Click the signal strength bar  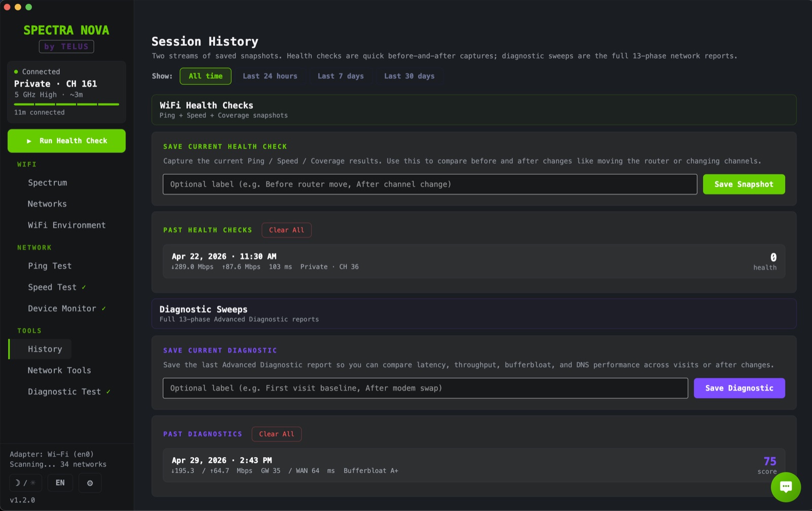click(66, 104)
